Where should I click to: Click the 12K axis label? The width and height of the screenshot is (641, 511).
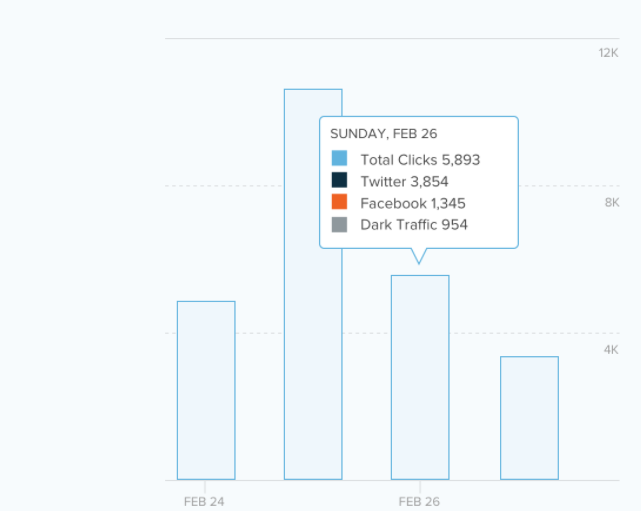coord(608,53)
